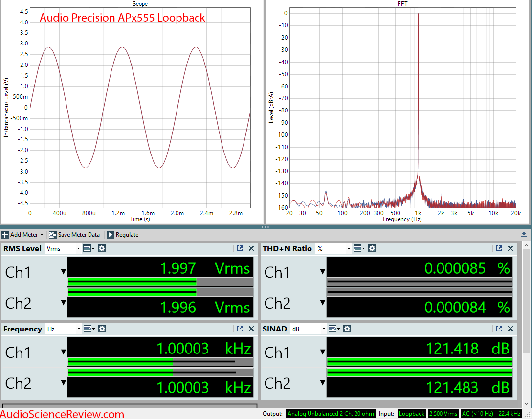The height and width of the screenshot is (419, 532).
Task: Close the RMS Level meter
Action: click(251, 248)
